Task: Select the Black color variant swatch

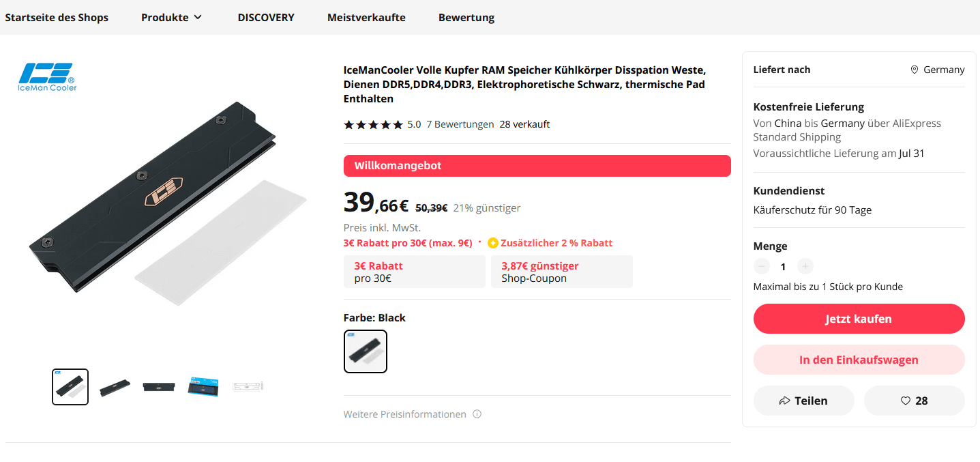Action: pyautogui.click(x=366, y=351)
